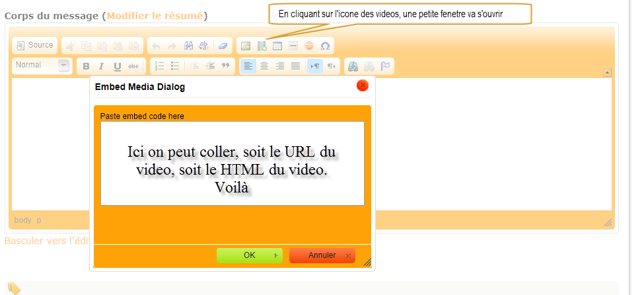Image resolution: width=644 pixels, height=295 pixels.
Task: Undo the last action
Action: 156,46
